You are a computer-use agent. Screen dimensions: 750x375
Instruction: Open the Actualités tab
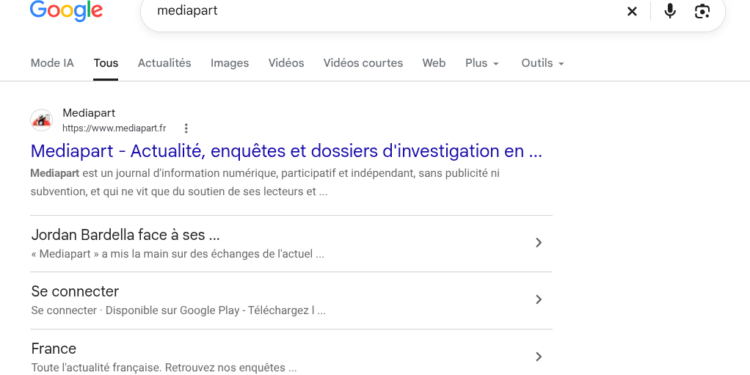165,63
